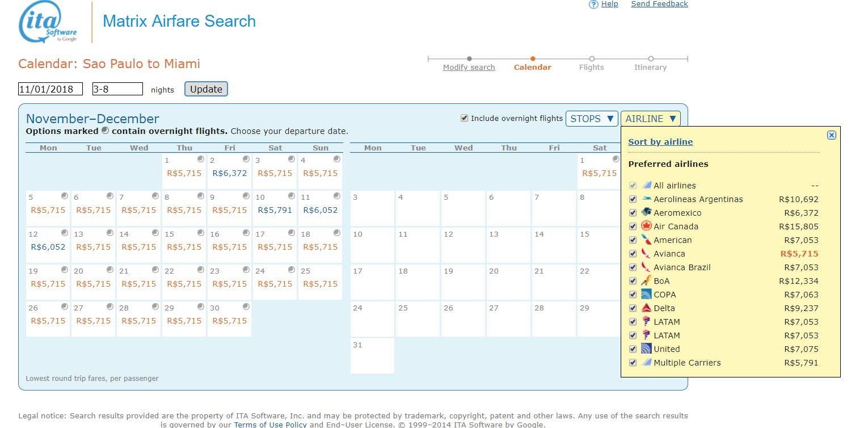Click the Aerolineas Argentinas airline logo
The image size is (868, 428).
point(646,199)
